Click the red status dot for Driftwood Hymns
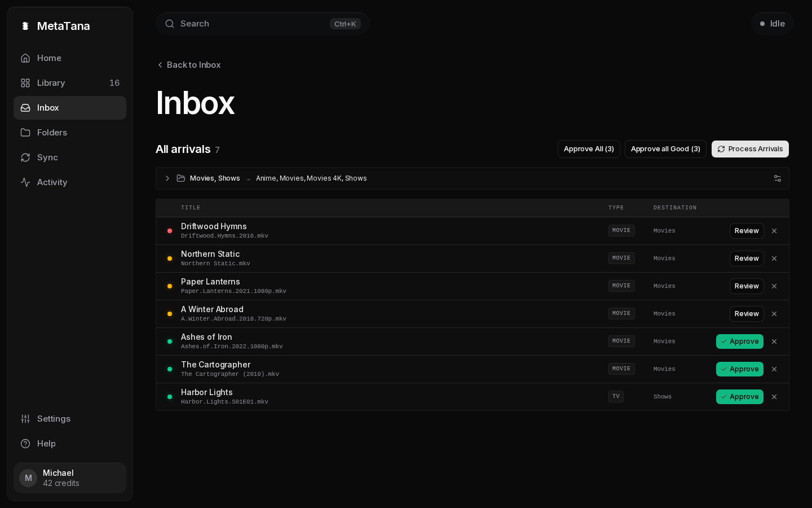Screen dimensions: 812x508 click(170, 231)
